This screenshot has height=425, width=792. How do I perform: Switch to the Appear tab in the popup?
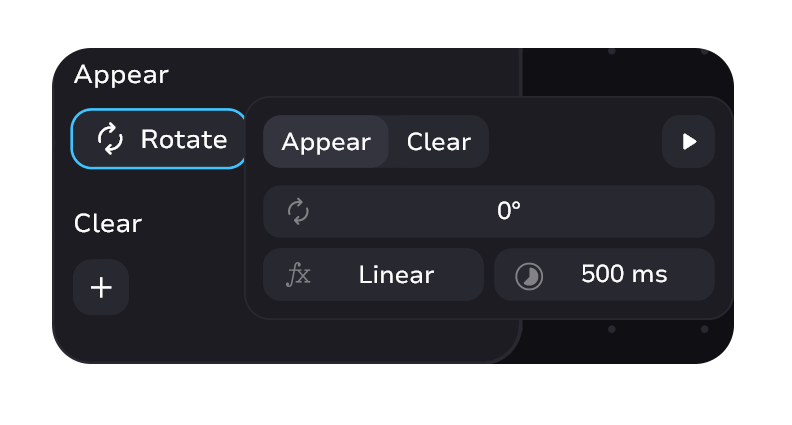point(326,142)
